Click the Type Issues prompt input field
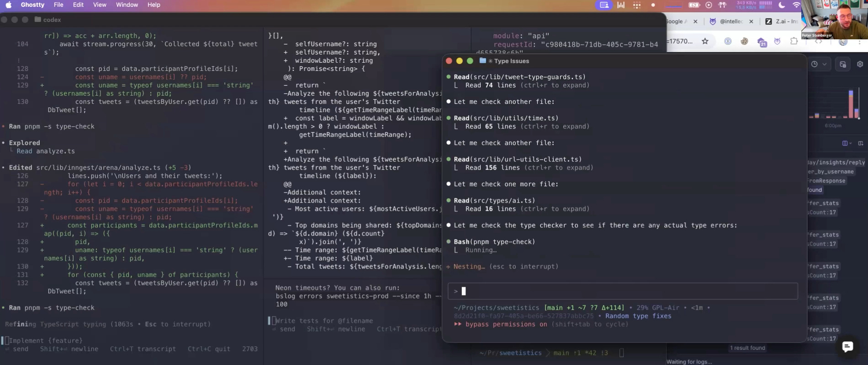 [x=623, y=291]
